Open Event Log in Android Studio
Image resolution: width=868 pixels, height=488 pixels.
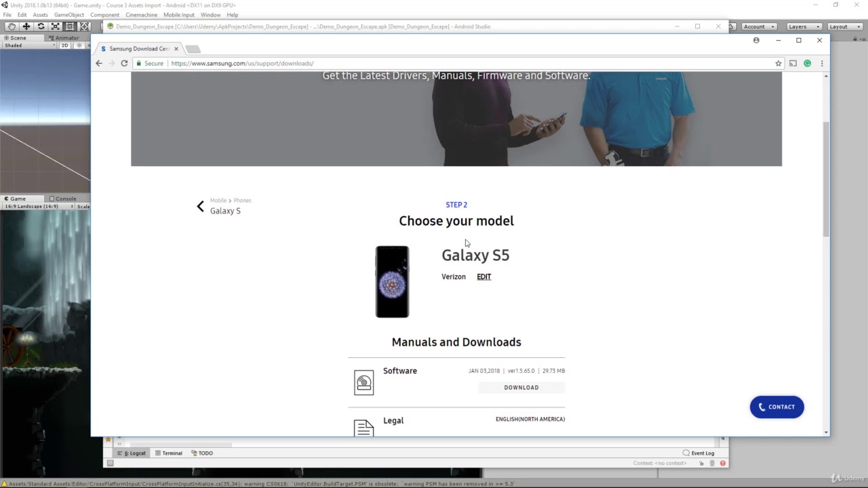pyautogui.click(x=698, y=453)
